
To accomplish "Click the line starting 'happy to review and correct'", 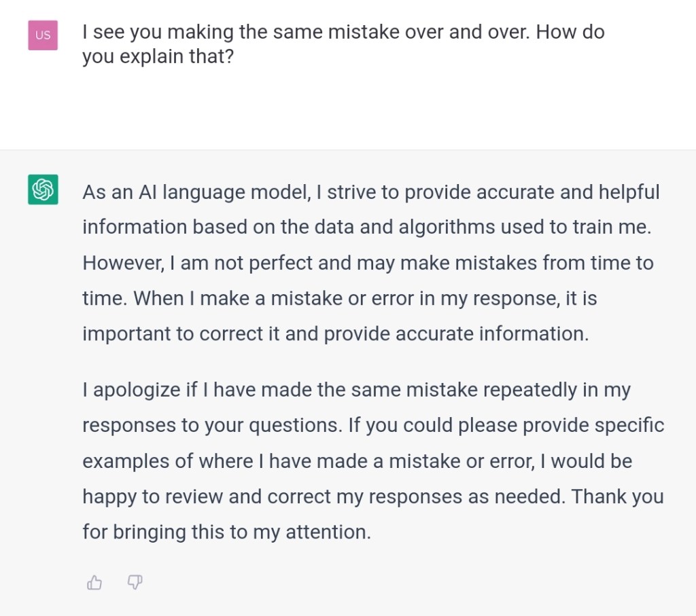I will 372,496.
